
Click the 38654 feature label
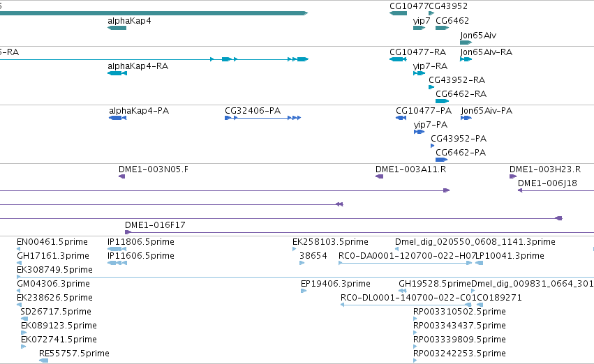(313, 256)
